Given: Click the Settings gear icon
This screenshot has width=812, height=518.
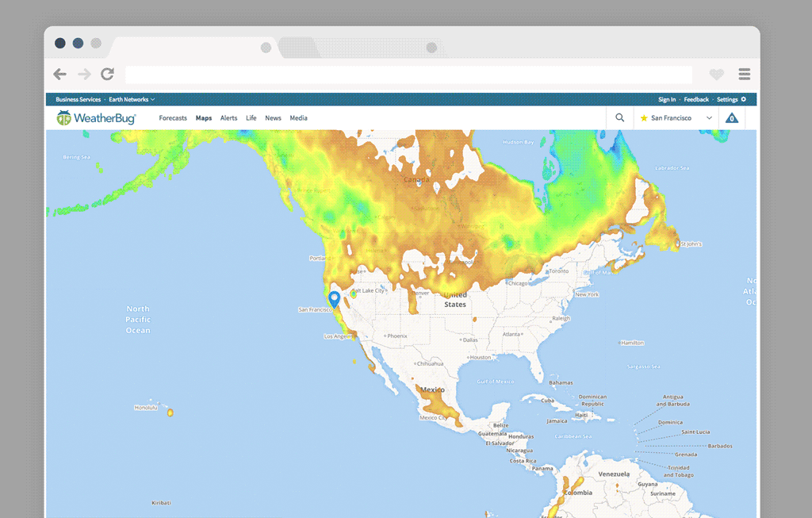Looking at the screenshot, I should [744, 99].
